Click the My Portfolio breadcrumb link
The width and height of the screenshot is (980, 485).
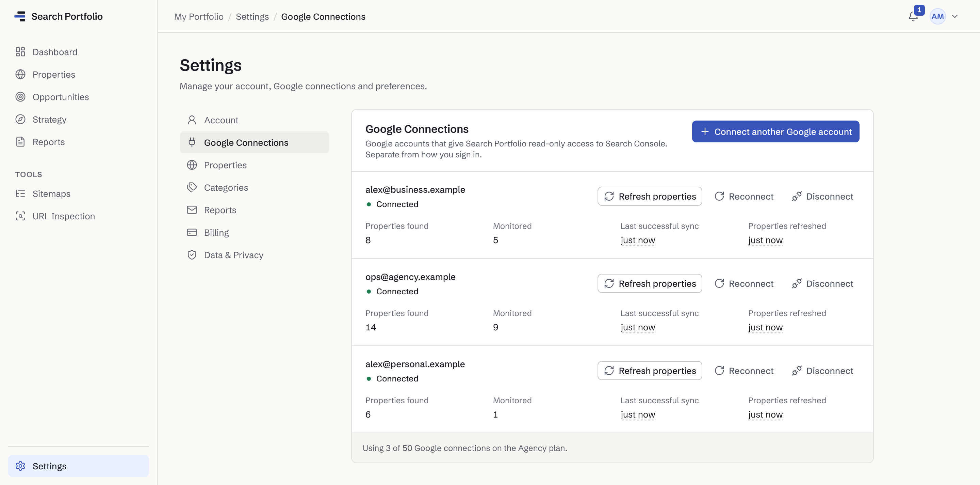pyautogui.click(x=199, y=16)
